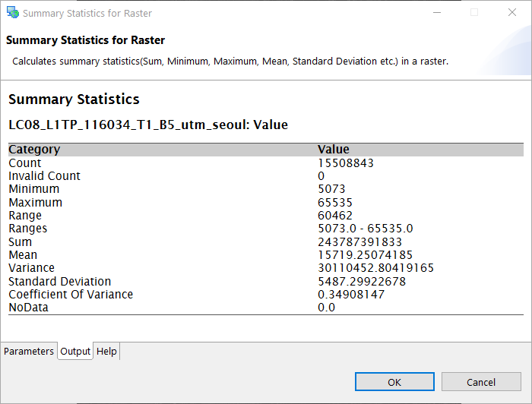Click the Variance value 30110452.80419165
Screen dimensions: 532x404
tap(365, 268)
